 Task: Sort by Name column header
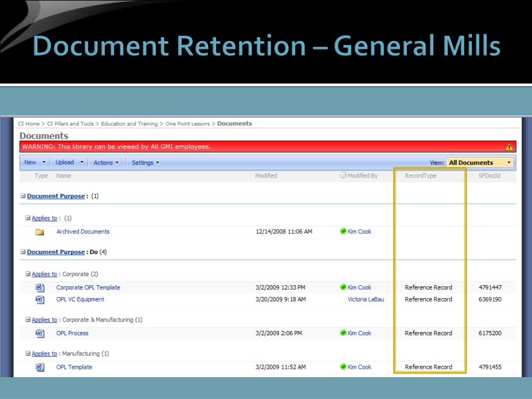tap(63, 176)
